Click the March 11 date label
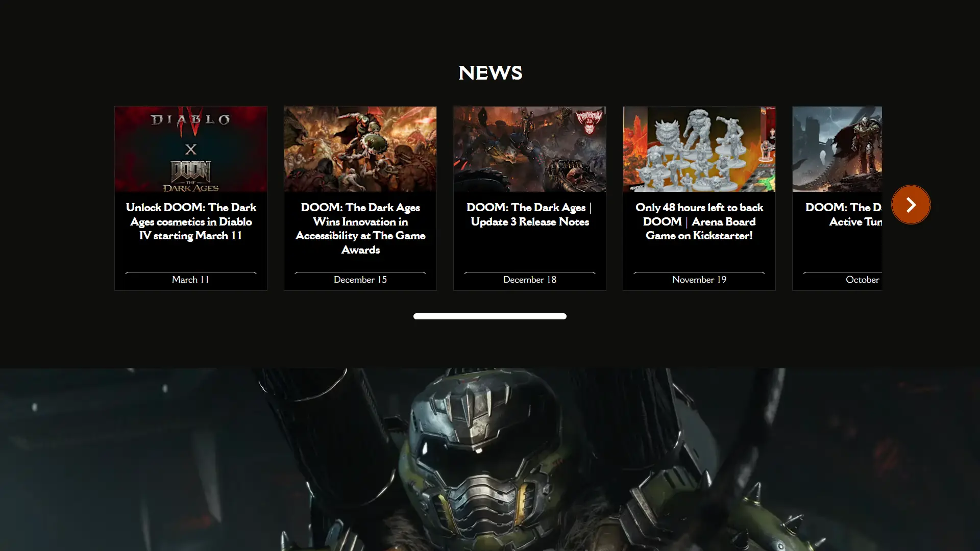Image resolution: width=980 pixels, height=551 pixels. pyautogui.click(x=190, y=280)
